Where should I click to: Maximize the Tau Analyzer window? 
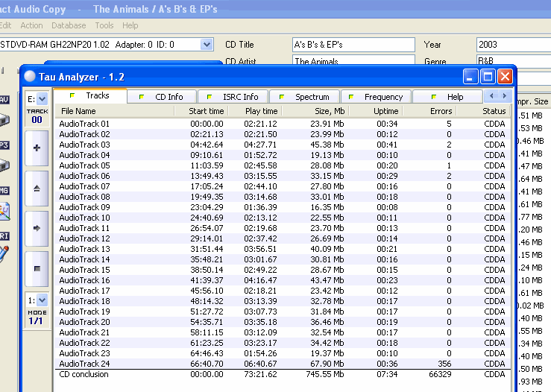(488, 76)
